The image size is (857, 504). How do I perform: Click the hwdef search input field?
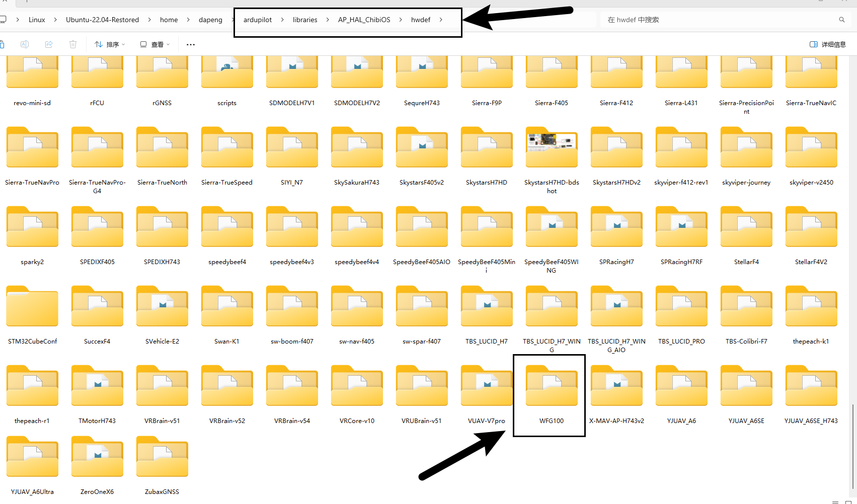click(x=715, y=20)
